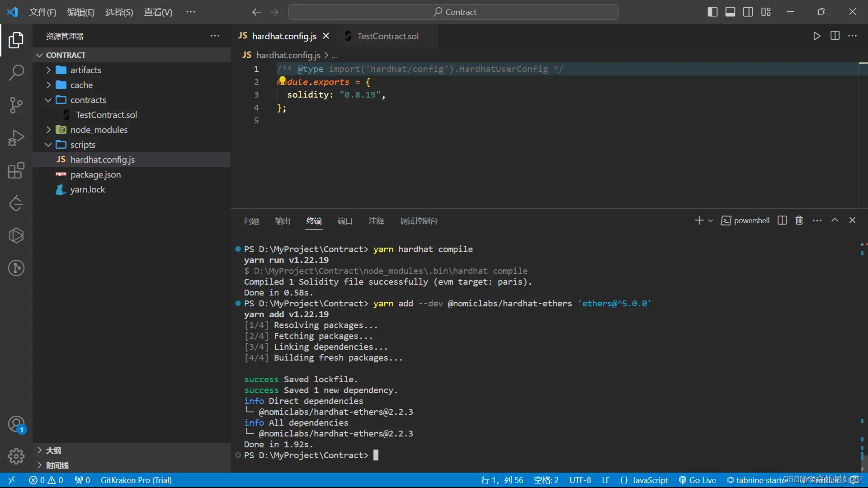Click the run file play icon

click(816, 36)
